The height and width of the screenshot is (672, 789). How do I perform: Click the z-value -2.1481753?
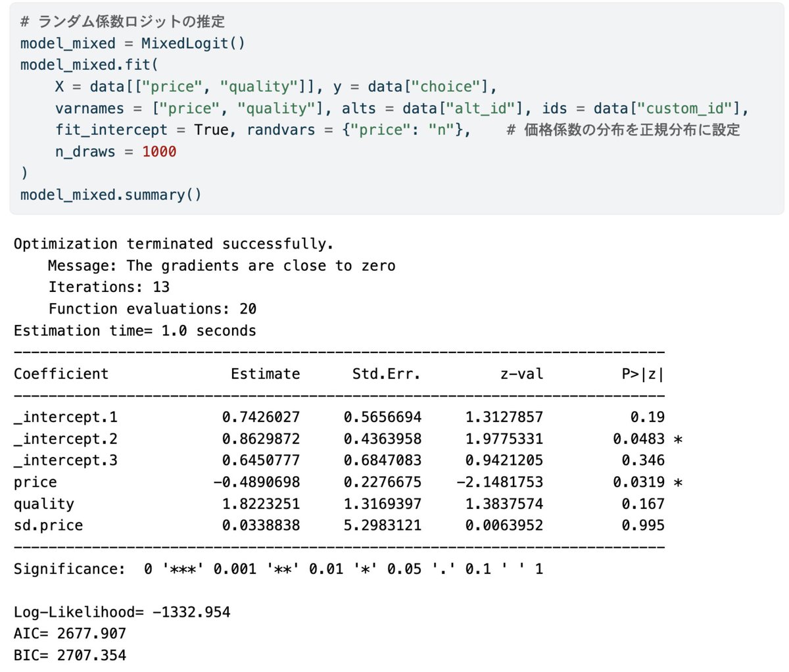(500, 483)
